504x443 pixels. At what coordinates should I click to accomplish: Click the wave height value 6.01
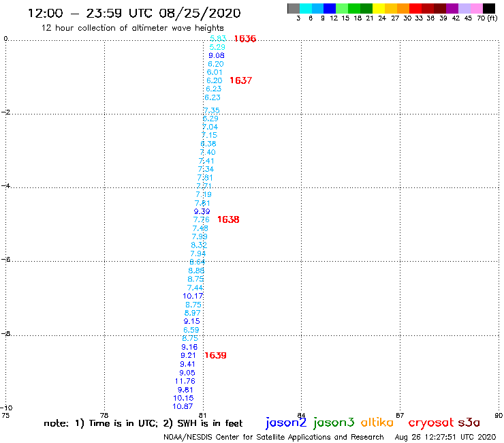pos(215,72)
